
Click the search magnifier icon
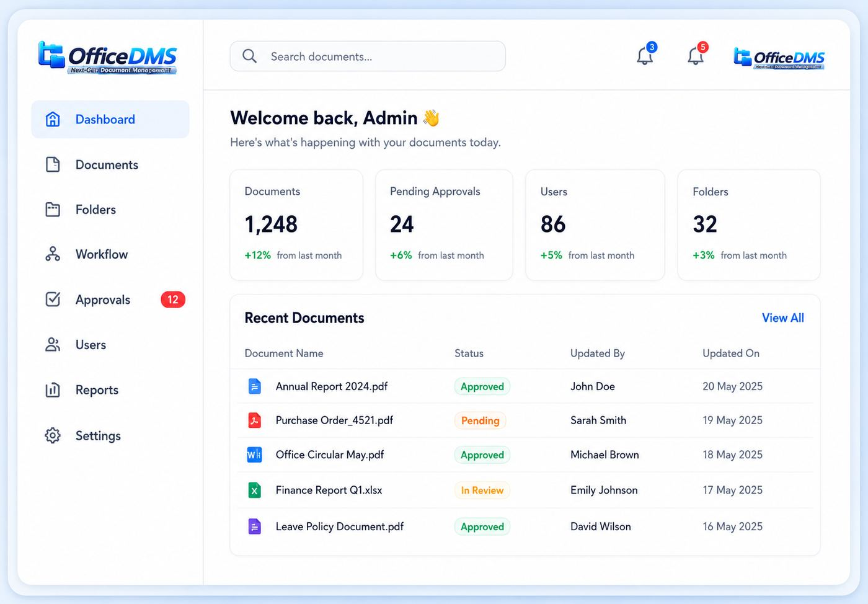tap(249, 56)
